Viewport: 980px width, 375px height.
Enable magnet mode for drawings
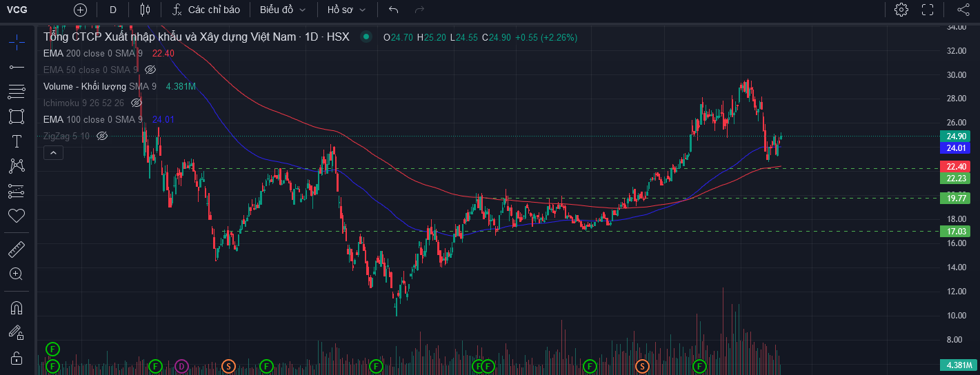17,307
